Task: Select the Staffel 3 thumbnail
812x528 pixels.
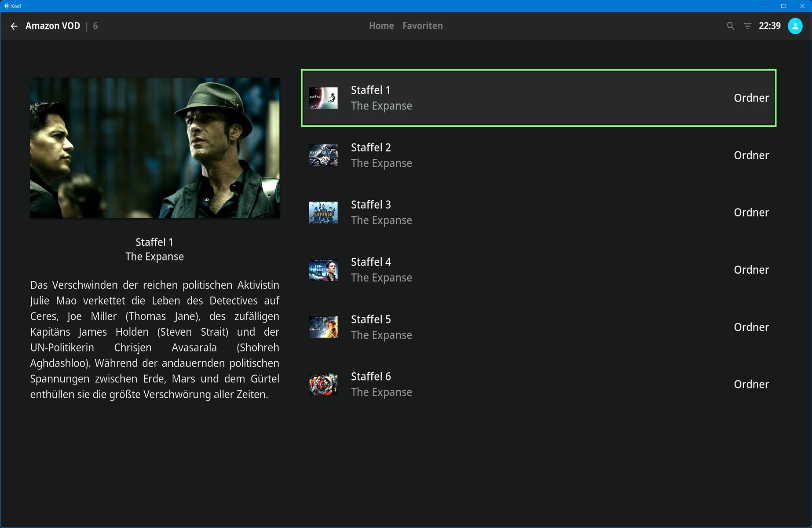Action: [323, 213]
